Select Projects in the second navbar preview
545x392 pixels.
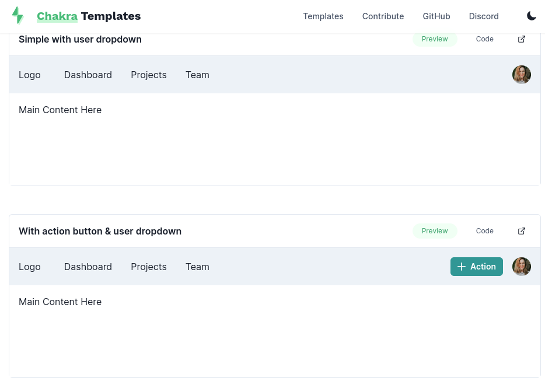coord(149,267)
